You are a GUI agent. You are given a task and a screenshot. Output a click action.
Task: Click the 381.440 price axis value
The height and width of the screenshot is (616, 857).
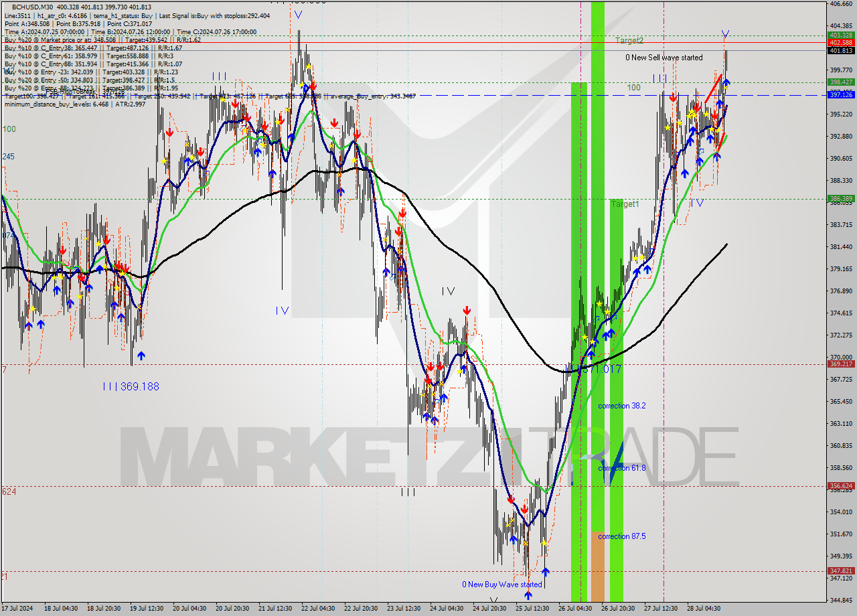pyautogui.click(x=840, y=247)
